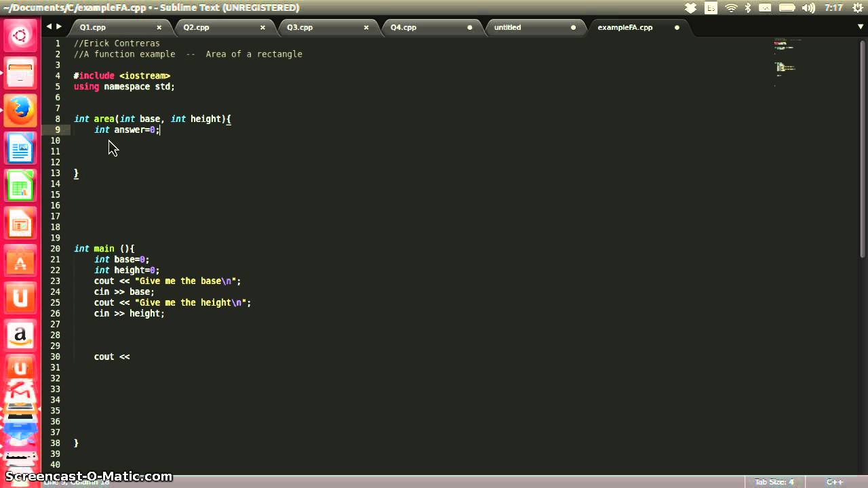Open the sound volume menu
This screenshot has width=868, height=488.
click(808, 8)
